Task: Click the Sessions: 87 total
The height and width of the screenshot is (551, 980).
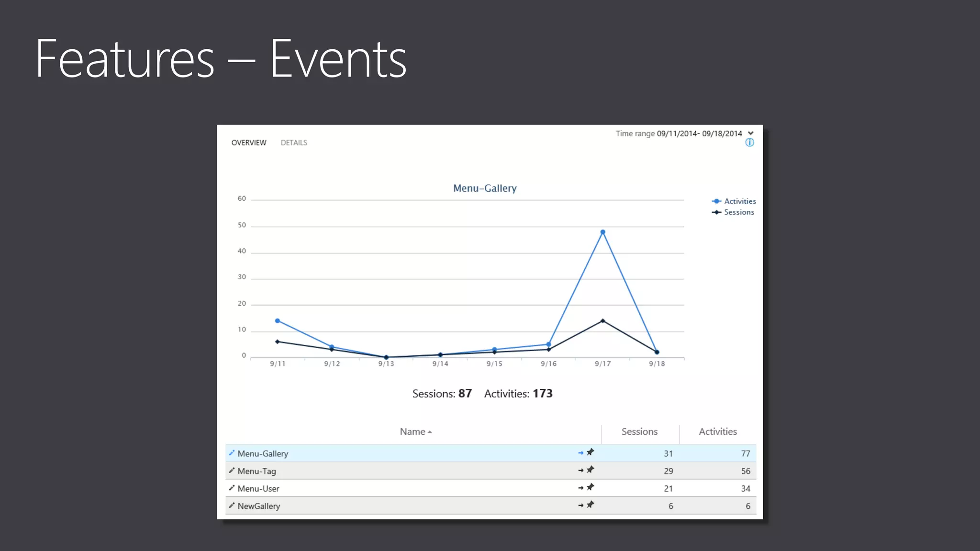Action: pyautogui.click(x=442, y=394)
